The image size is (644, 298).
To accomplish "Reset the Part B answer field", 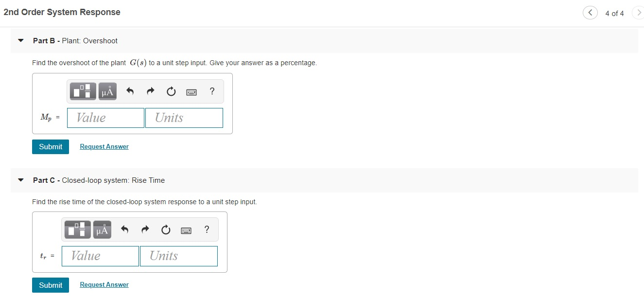I will coord(171,91).
